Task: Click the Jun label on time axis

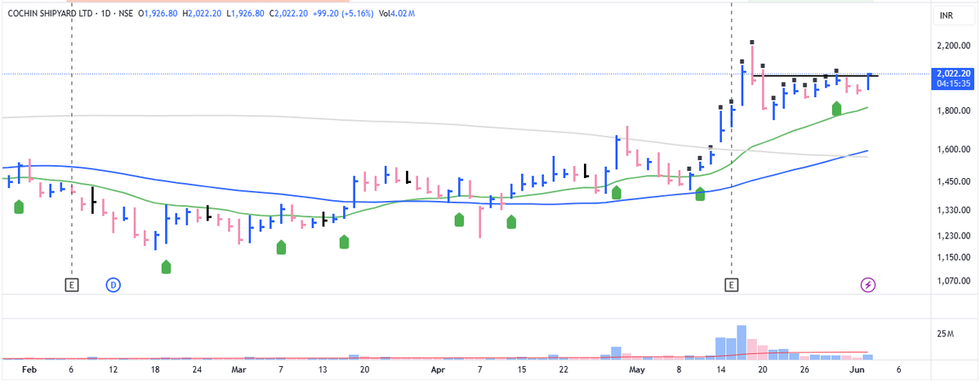Action: point(858,370)
